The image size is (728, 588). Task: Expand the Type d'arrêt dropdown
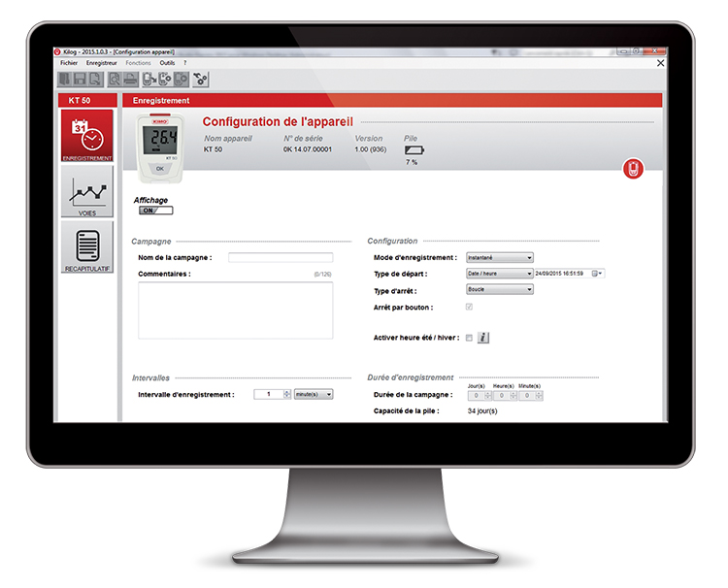[x=500, y=289]
